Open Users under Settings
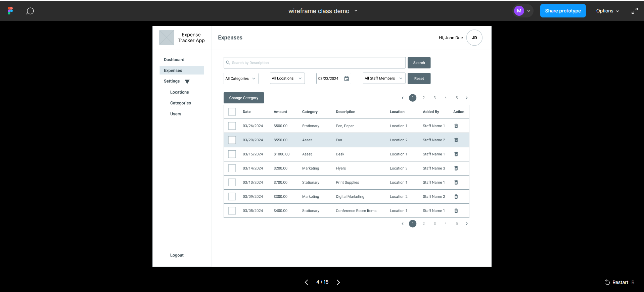644x292 pixels. pos(176,114)
